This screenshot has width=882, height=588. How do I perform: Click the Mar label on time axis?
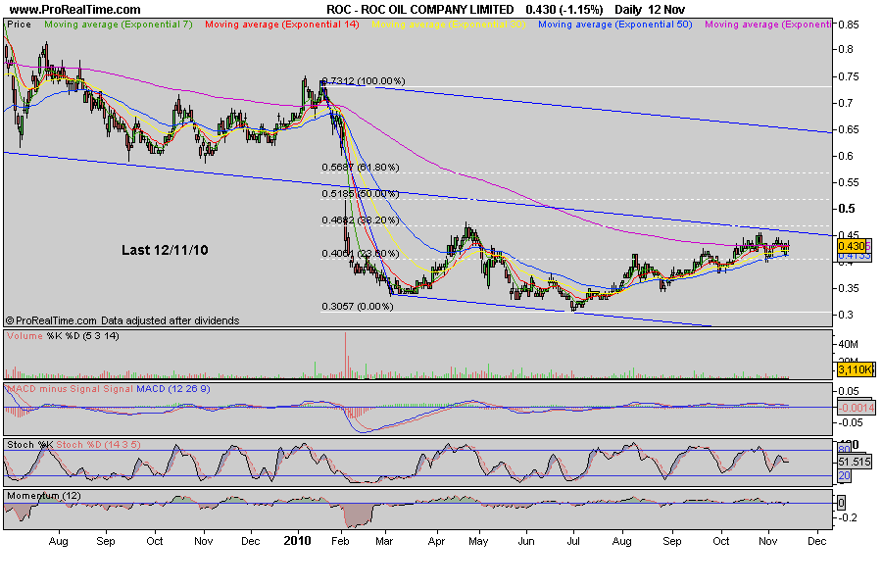(384, 541)
